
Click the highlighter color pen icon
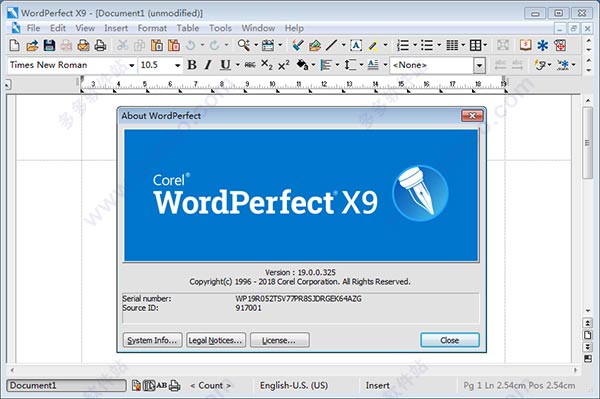373,46
